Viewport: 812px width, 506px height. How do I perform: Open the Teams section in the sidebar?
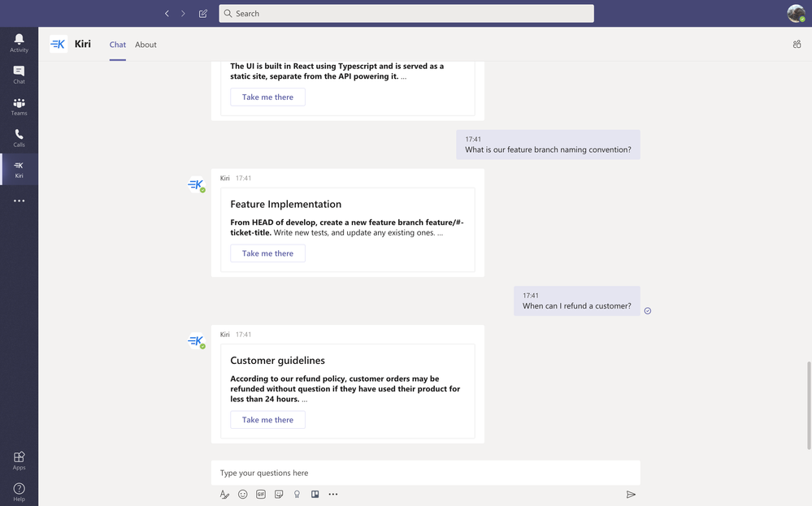20,106
